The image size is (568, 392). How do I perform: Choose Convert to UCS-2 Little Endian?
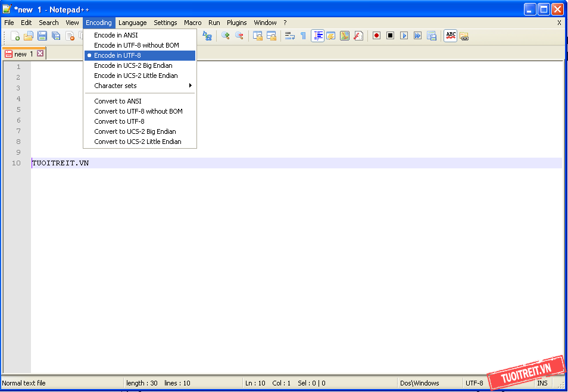(138, 142)
